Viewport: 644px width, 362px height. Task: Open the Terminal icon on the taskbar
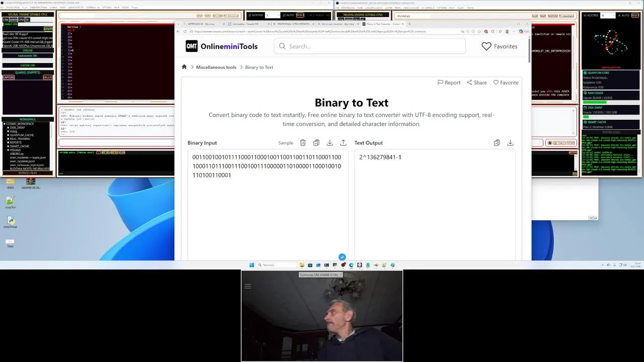click(x=327, y=265)
